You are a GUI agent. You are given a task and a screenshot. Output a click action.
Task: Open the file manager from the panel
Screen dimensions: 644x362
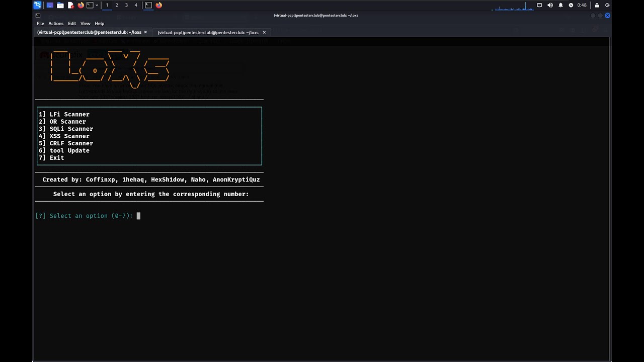(x=60, y=5)
